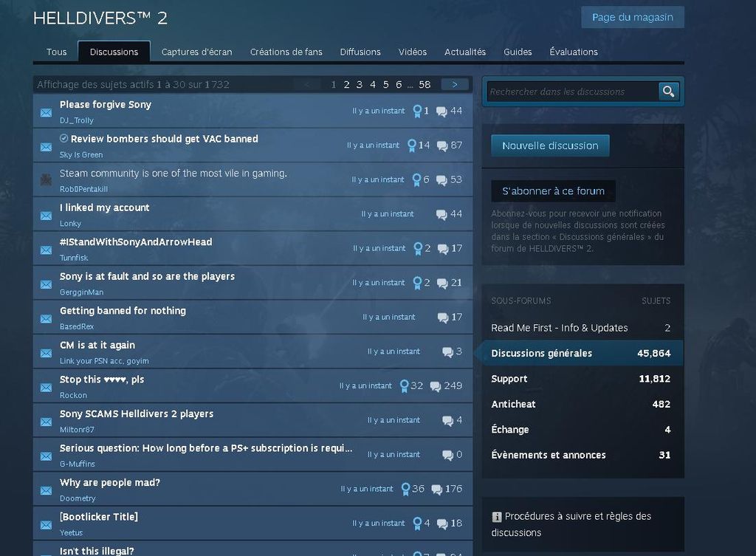Image resolution: width=756 pixels, height=556 pixels.
Task: Open the 'Échange' sub-forum
Action: click(x=583, y=429)
